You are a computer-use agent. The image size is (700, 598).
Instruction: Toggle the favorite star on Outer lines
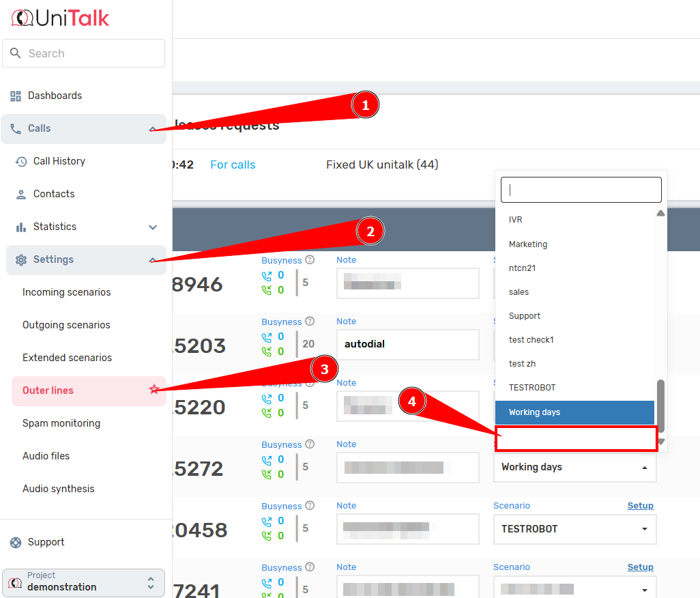pyautogui.click(x=154, y=390)
